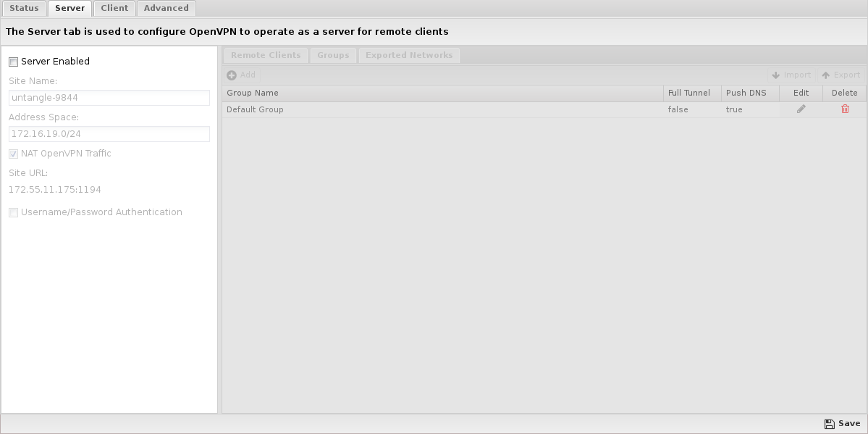The width and height of the screenshot is (868, 434).
Task: Click the Site Name input field
Action: 109,98
